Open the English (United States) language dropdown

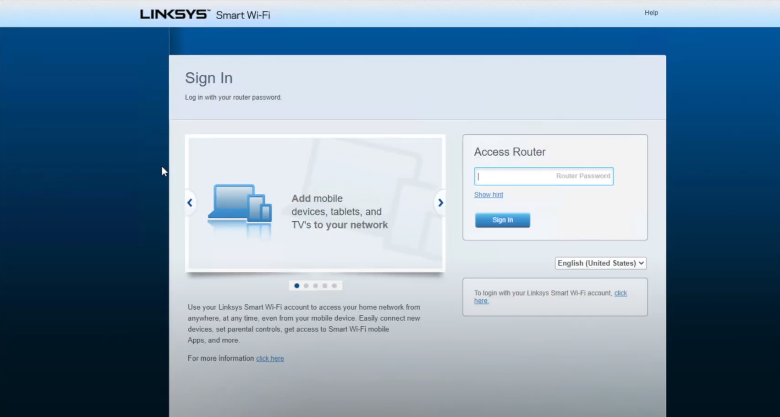tap(601, 263)
